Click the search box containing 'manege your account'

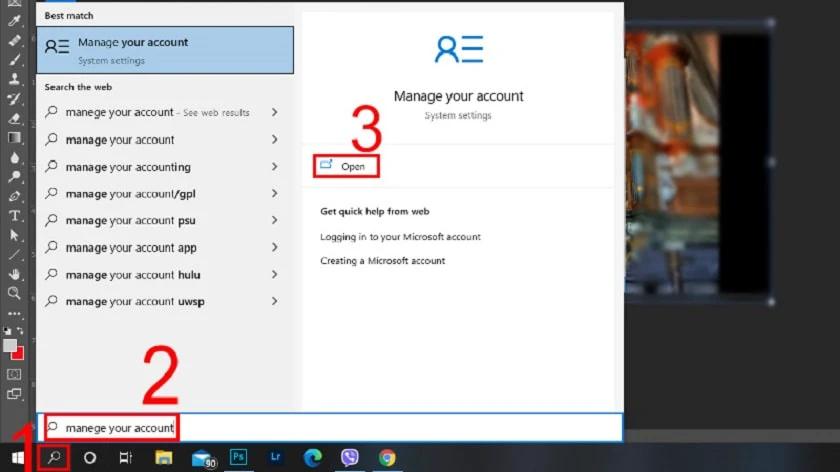tap(330, 428)
